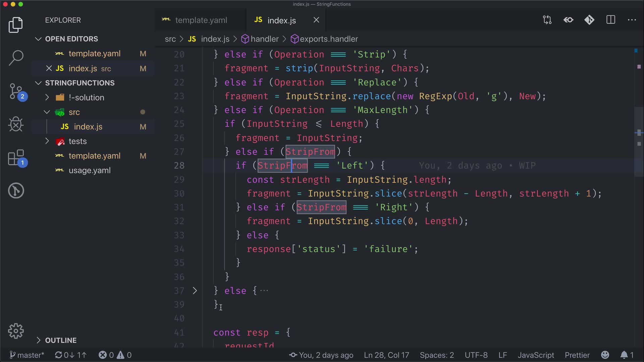Click the master branch status item
644x362 pixels.
[27, 355]
